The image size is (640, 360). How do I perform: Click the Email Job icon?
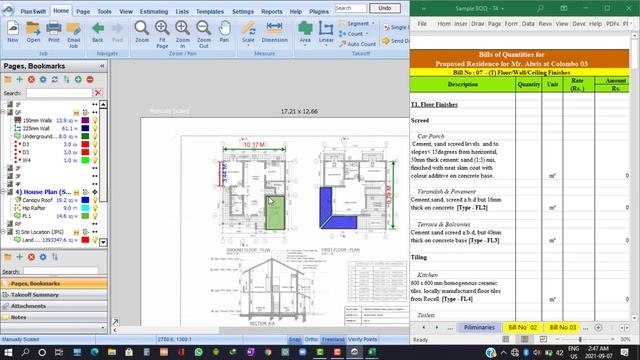click(73, 34)
